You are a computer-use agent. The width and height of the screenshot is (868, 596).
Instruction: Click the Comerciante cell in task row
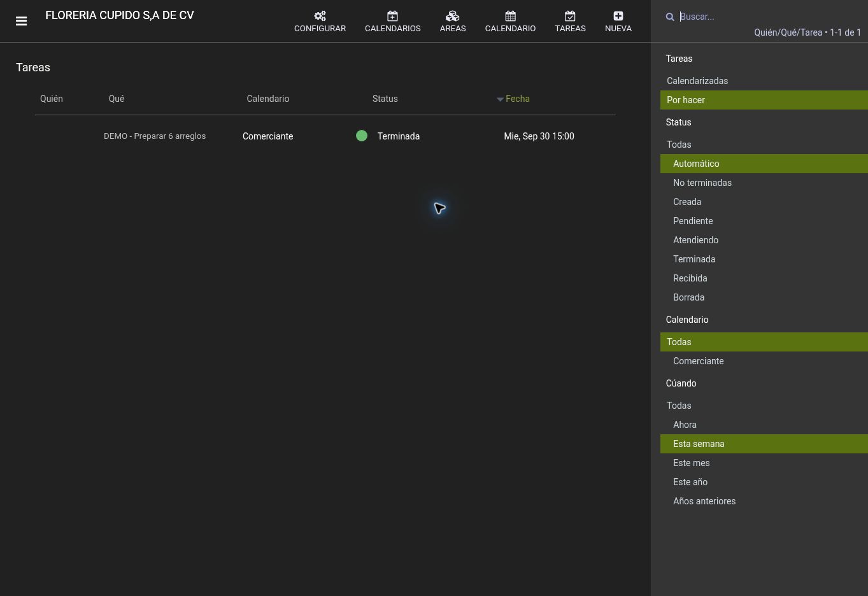pyautogui.click(x=268, y=136)
